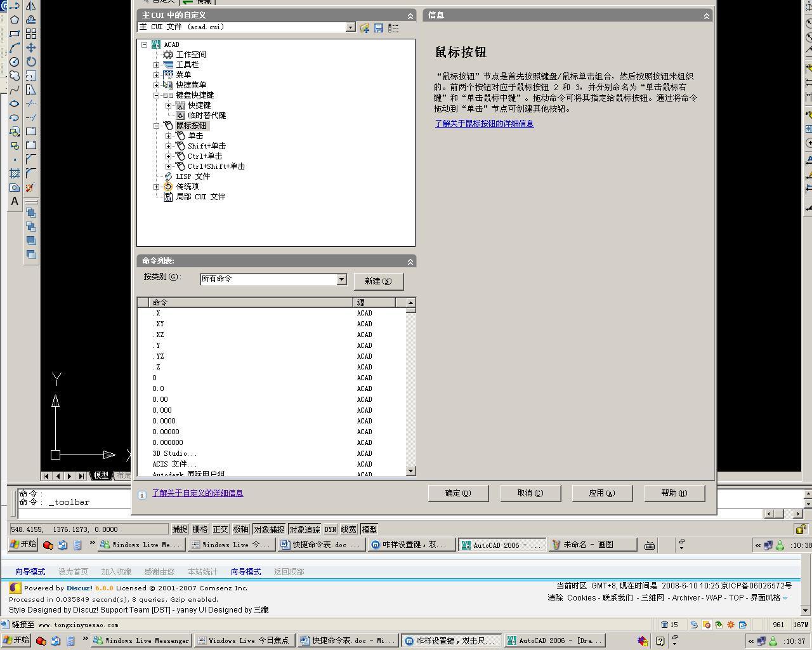Toggle 对象捕捉 object snap in status bar
This screenshot has height=650, width=812.
(269, 529)
